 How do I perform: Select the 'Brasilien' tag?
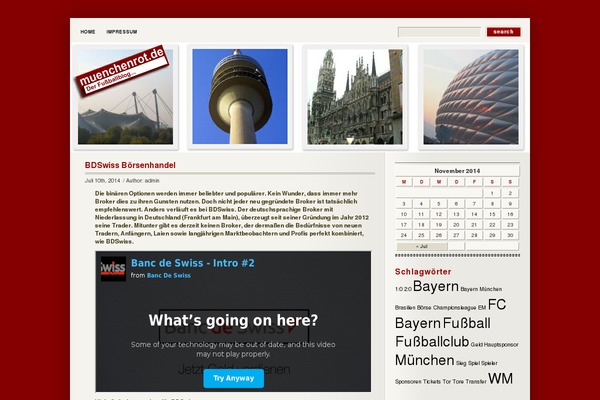tap(405, 307)
